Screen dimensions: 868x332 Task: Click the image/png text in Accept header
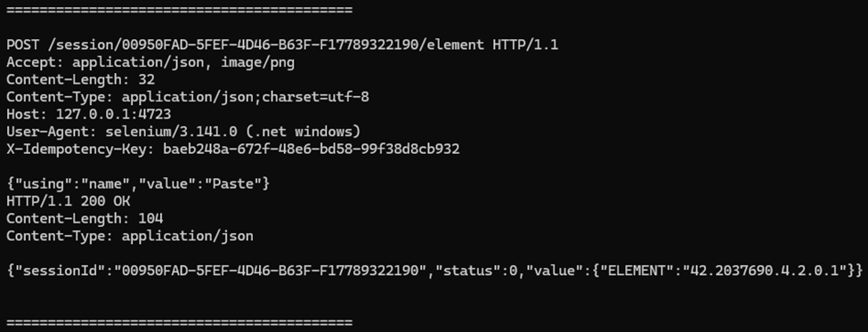[258, 62]
